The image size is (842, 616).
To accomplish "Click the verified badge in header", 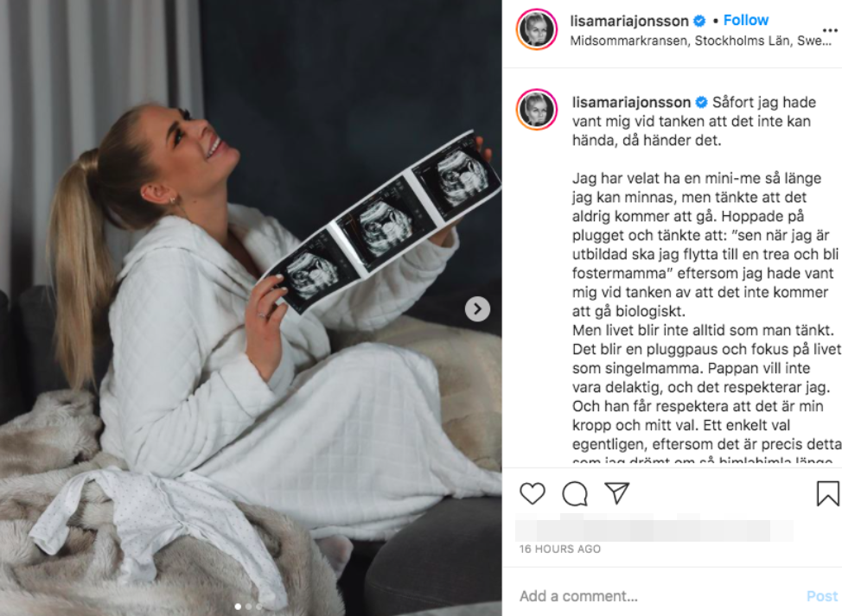I will click(x=699, y=21).
